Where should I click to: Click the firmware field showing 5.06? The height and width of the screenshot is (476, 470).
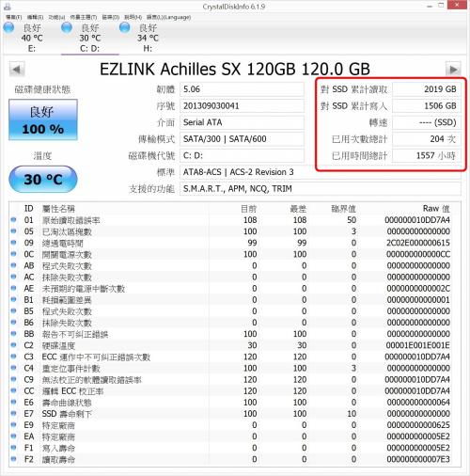[x=242, y=89]
